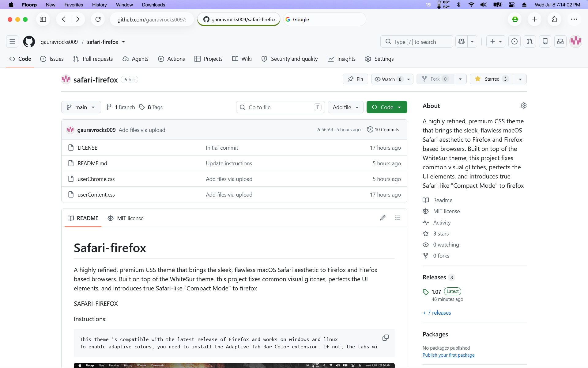The image size is (588, 368).
Task: Edit the README with the pencil icon
Action: coord(383,218)
